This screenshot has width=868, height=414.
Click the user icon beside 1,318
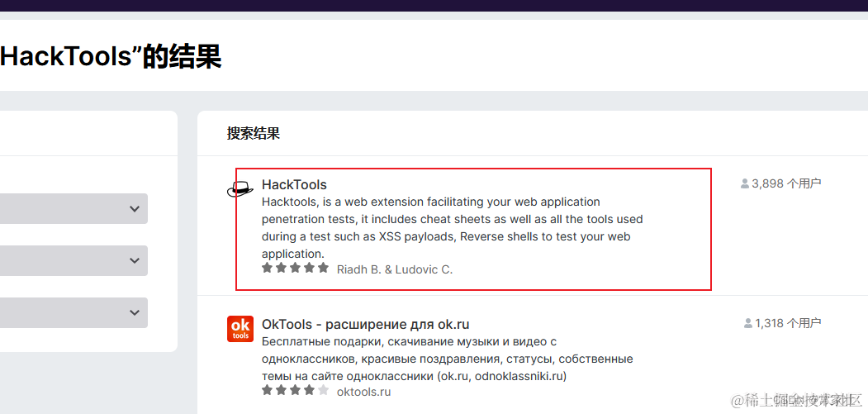748,323
